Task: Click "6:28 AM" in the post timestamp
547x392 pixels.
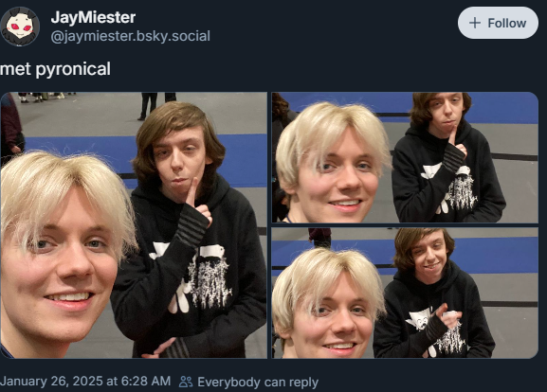Action: point(146,382)
